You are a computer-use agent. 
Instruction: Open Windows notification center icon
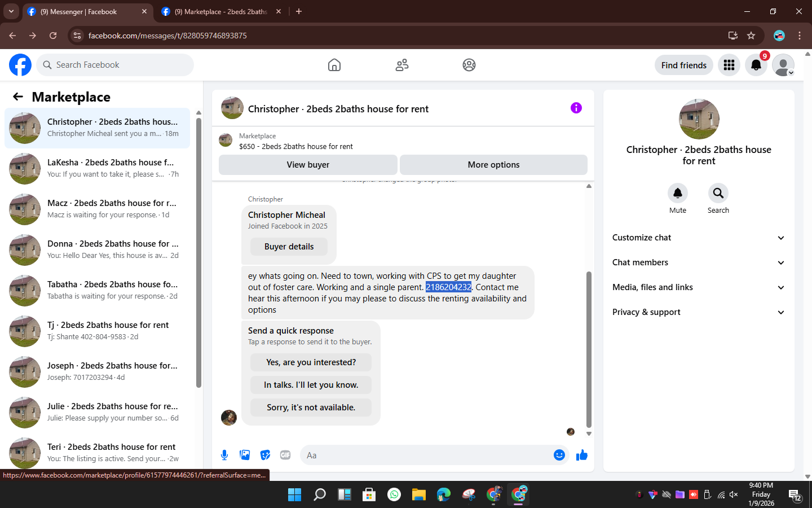pyautogui.click(x=795, y=495)
